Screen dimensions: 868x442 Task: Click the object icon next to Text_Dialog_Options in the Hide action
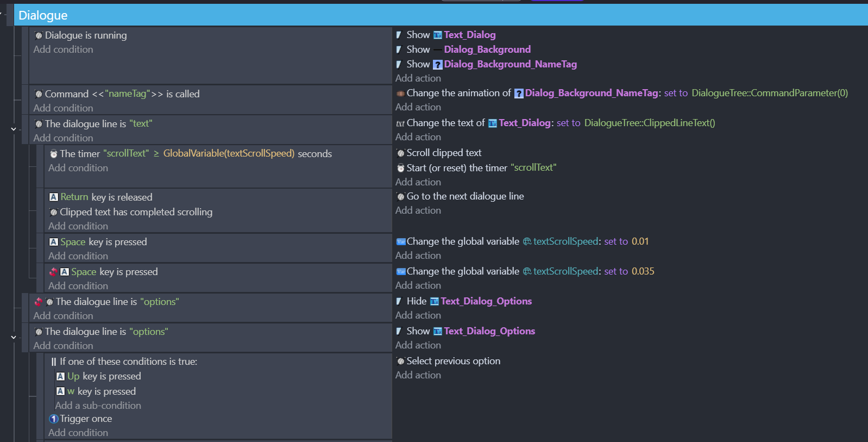(x=435, y=302)
